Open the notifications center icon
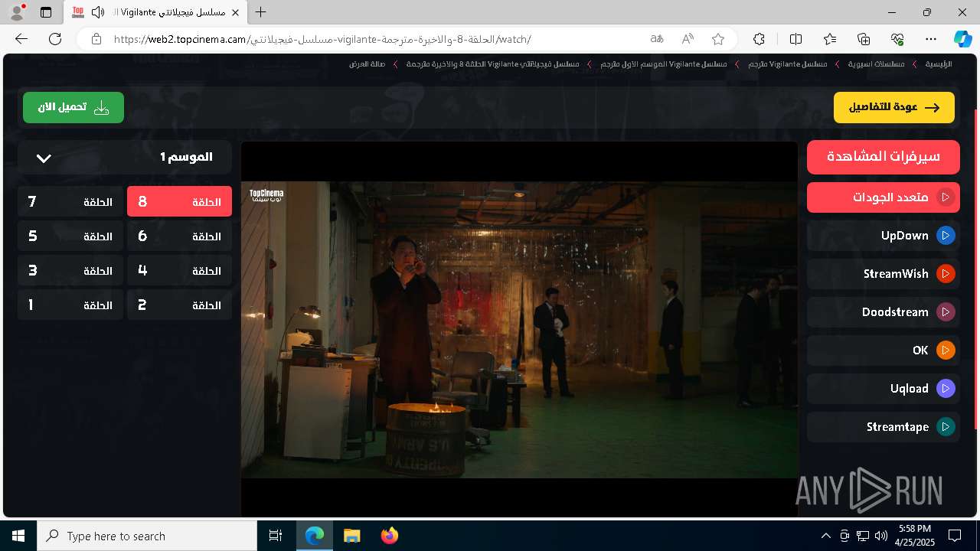980x551 pixels. coord(955,536)
